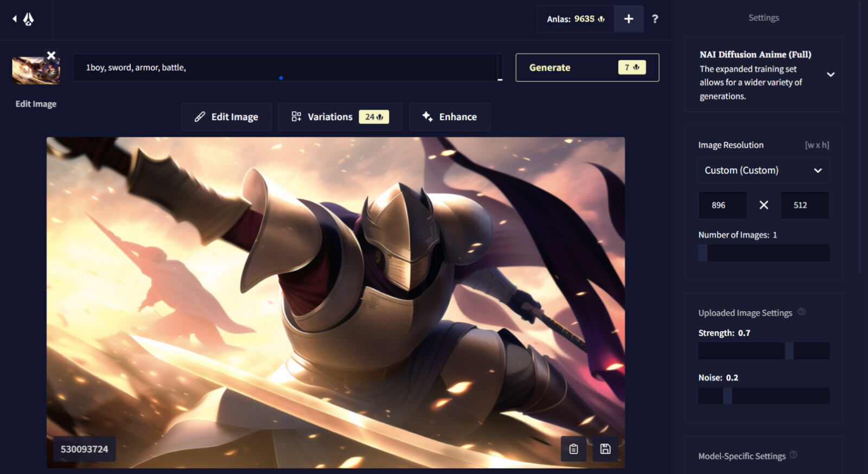The image size is (868, 474).
Task: Click the plus icon to add Anlas
Action: tap(628, 19)
